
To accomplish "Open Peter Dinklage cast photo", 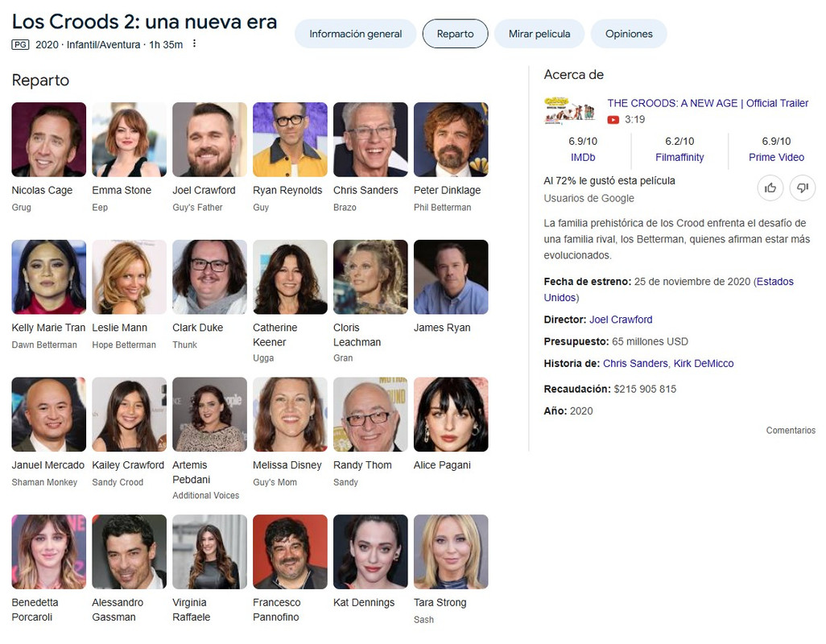I will 451,139.
